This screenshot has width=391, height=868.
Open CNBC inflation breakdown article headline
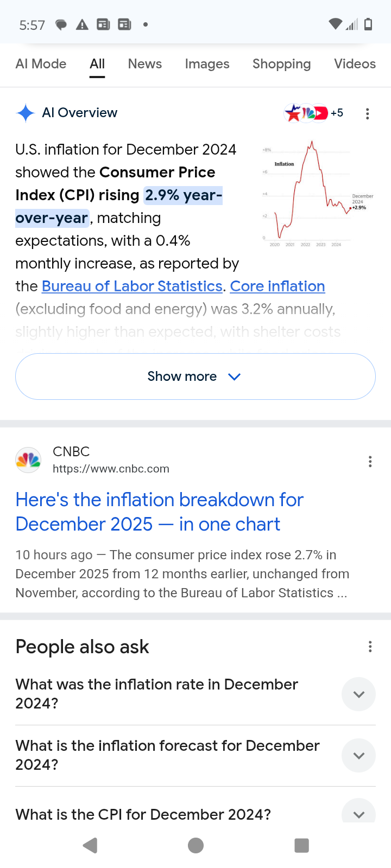coord(159,512)
